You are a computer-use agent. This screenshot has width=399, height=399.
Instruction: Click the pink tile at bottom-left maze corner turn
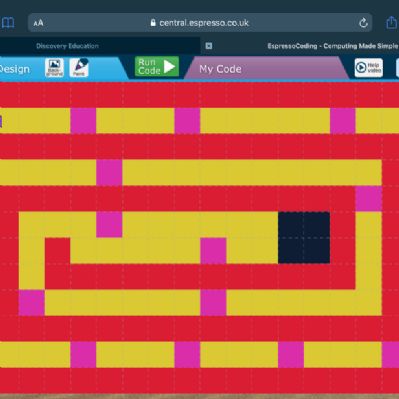pyautogui.click(x=32, y=303)
